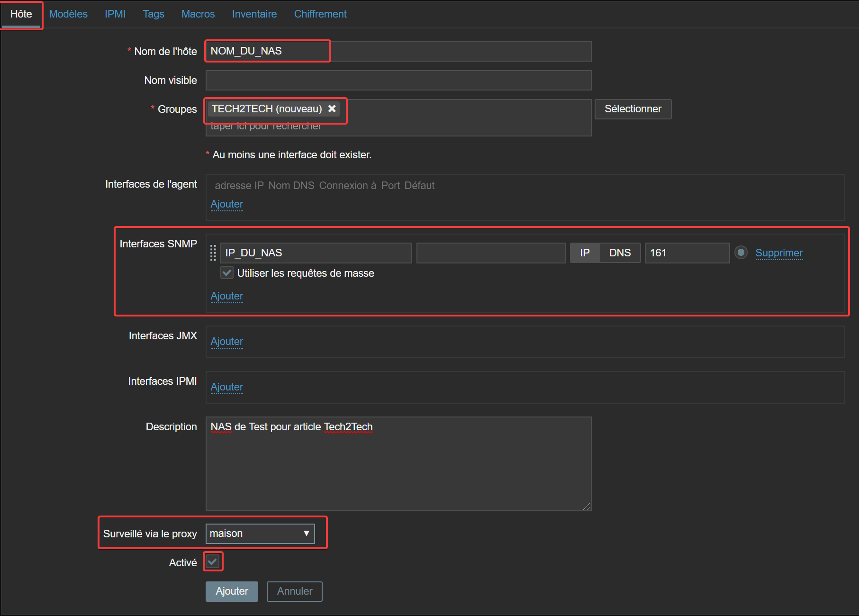Select DNS connection mode for SNMP
Viewport: 859px width, 616px height.
coord(620,253)
